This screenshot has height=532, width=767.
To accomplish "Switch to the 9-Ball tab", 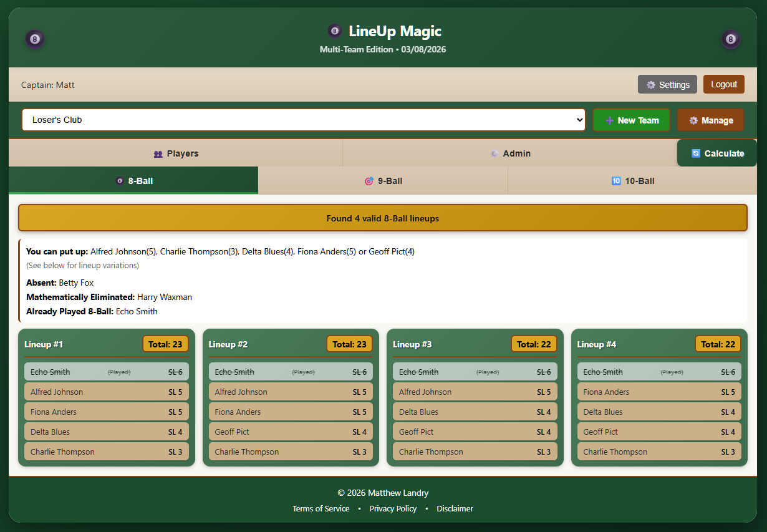I will pyautogui.click(x=382, y=181).
